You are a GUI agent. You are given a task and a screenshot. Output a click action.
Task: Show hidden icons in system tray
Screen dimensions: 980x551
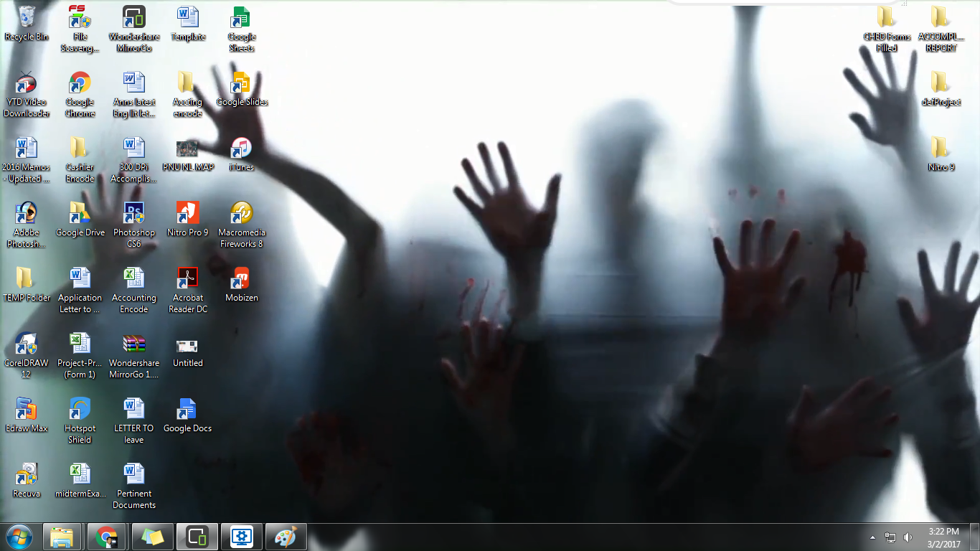872,537
